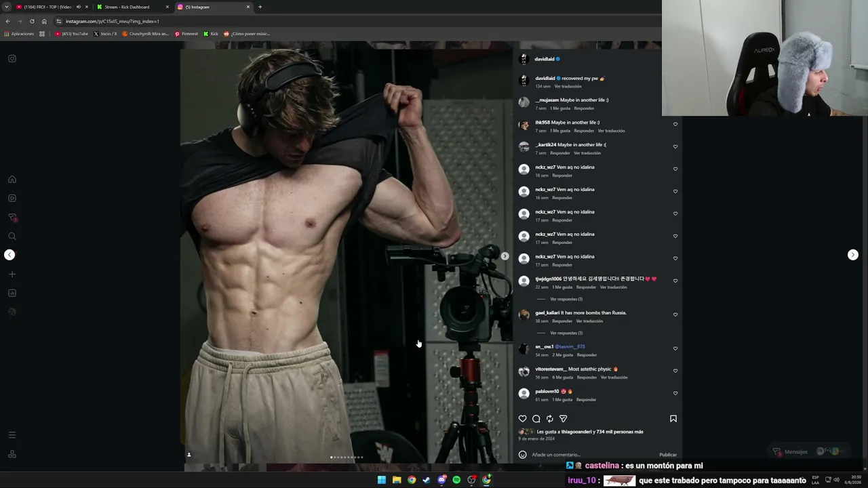This screenshot has width=868, height=488.
Task: Click the browser home button
Action: coord(45,21)
